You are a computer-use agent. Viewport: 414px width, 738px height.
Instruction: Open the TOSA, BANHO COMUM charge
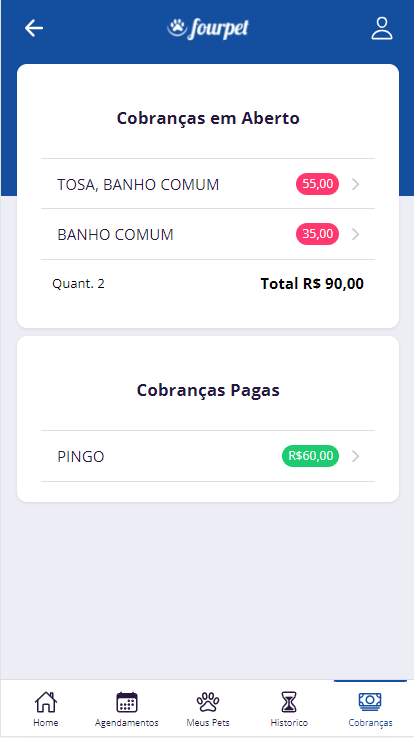pyautogui.click(x=208, y=184)
